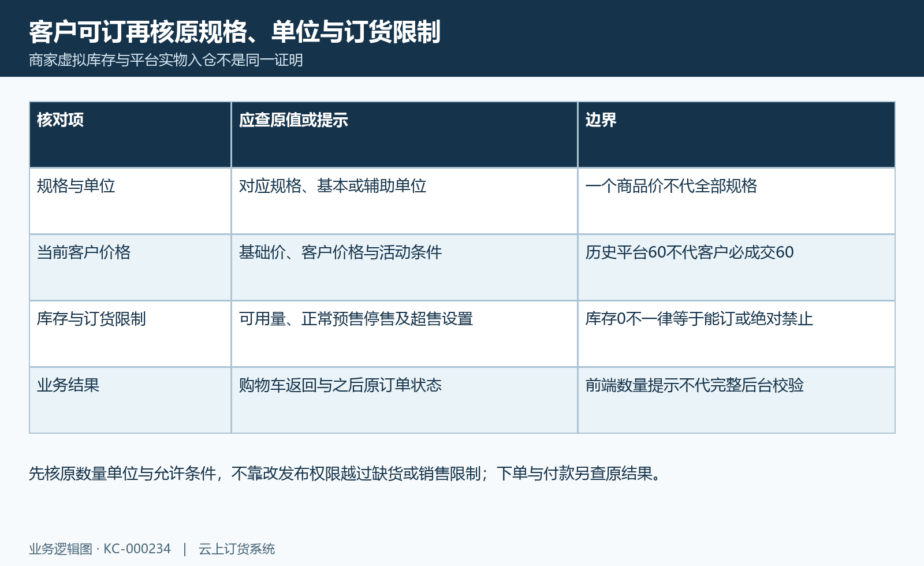Click cell 可用量、正常预售停售及超售设置
Image resolution: width=924 pixels, height=566 pixels.
pyautogui.click(x=404, y=334)
